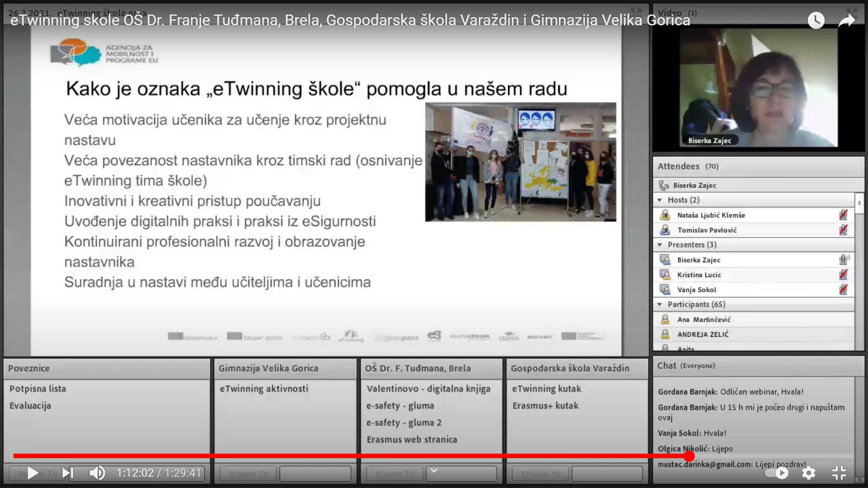
Task: Mute the video volume
Action: coord(97,473)
